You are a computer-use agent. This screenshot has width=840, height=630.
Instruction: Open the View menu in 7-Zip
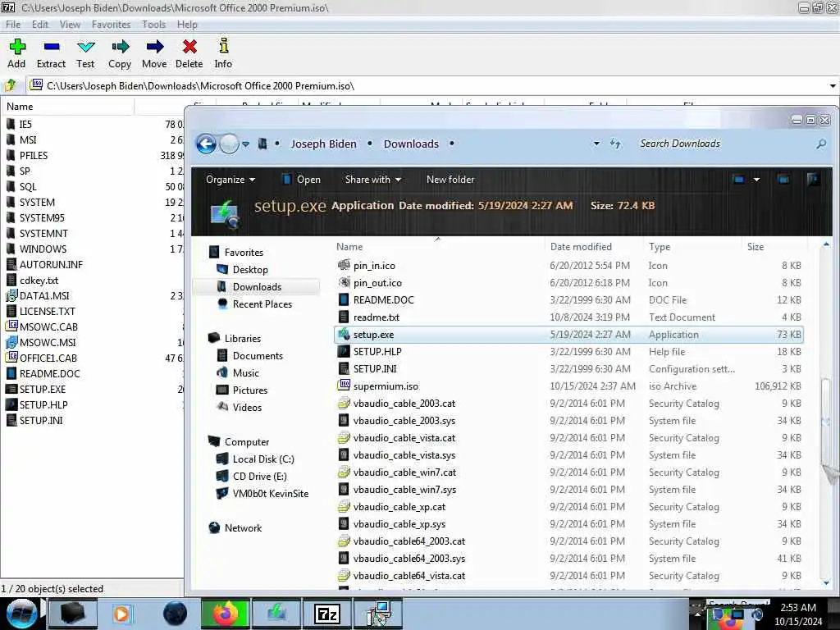click(71, 24)
